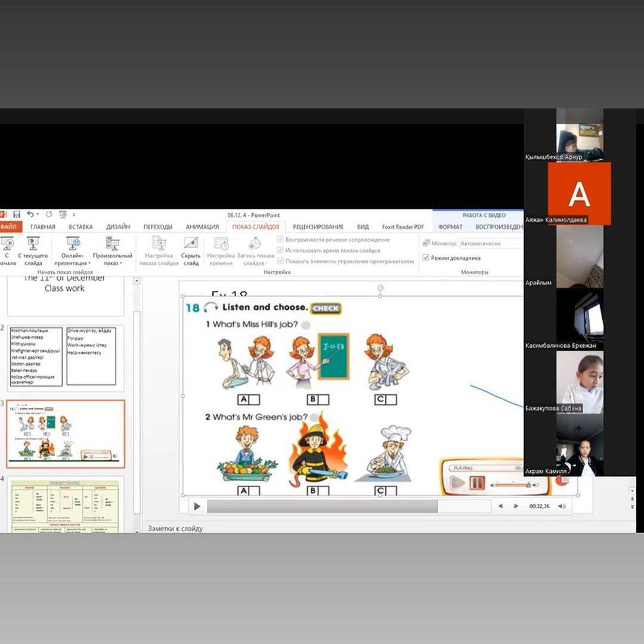Select slide 3 Listen and choose thumbnail
The image size is (644, 644).
click(66, 434)
